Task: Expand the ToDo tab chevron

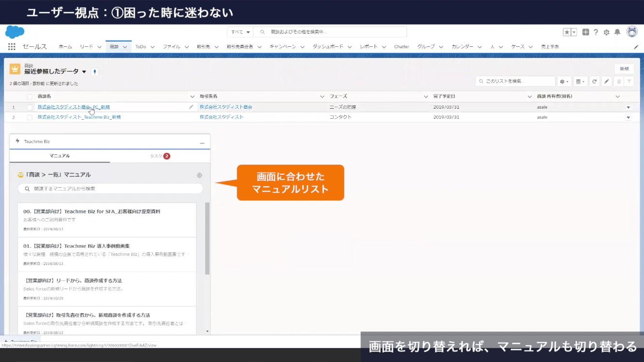Action: pyautogui.click(x=153, y=47)
